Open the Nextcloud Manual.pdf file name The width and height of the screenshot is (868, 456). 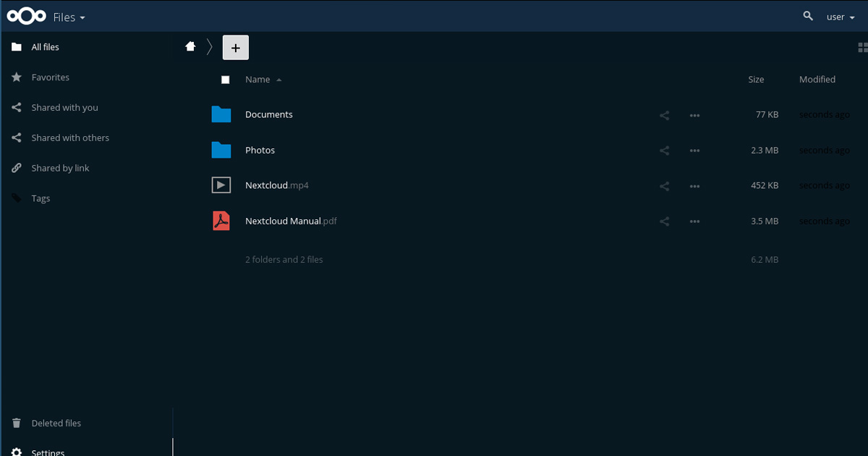tap(291, 221)
